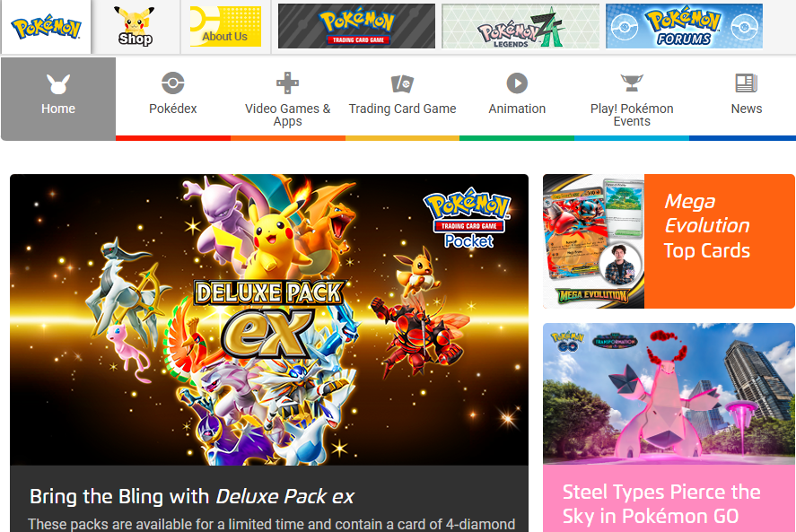Select the Pokédex menu label
796x532 pixels.
tap(172, 109)
